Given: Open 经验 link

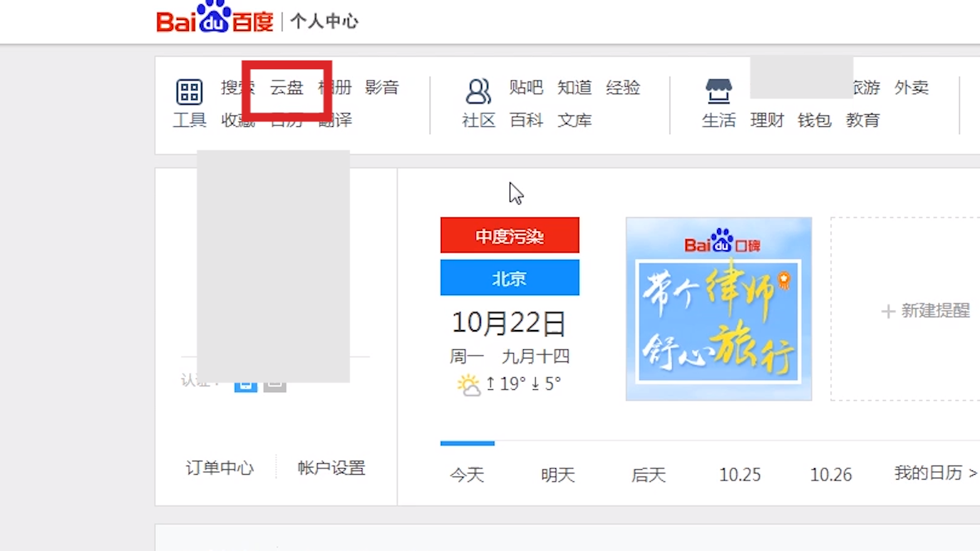Looking at the screenshot, I should pyautogui.click(x=623, y=88).
